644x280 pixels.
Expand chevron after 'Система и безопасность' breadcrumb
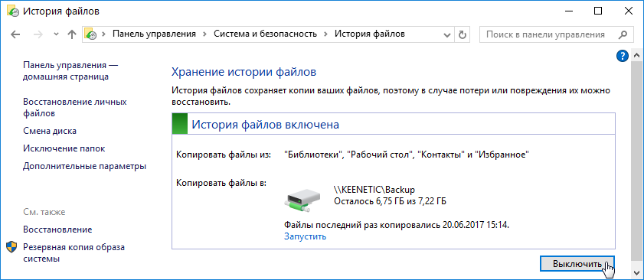pos(325,34)
